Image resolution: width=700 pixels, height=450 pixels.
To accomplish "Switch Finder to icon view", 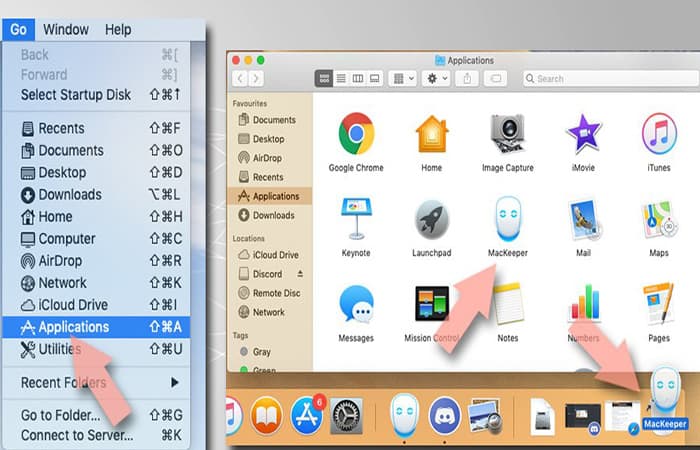I will pos(324,79).
